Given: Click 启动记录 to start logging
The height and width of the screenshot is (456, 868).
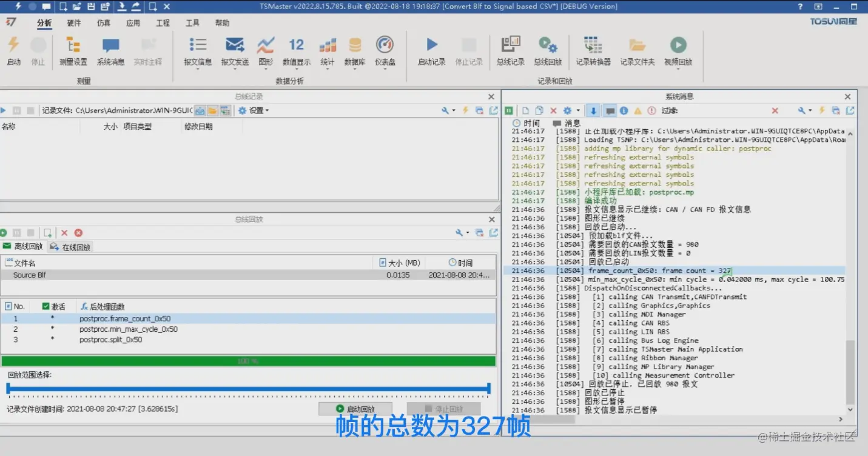Looking at the screenshot, I should [432, 51].
